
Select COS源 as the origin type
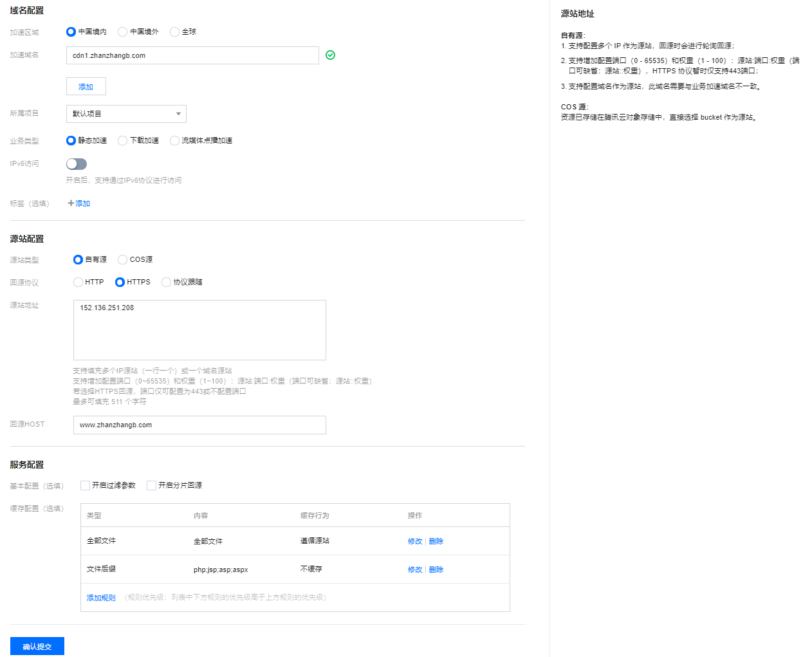coord(122,259)
